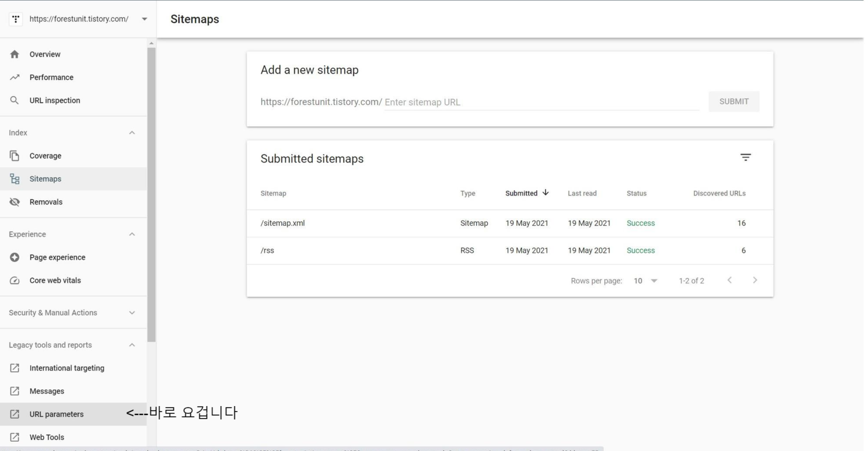Click the sidebar vertical scrollbar
The image size is (868, 451).
click(152, 194)
